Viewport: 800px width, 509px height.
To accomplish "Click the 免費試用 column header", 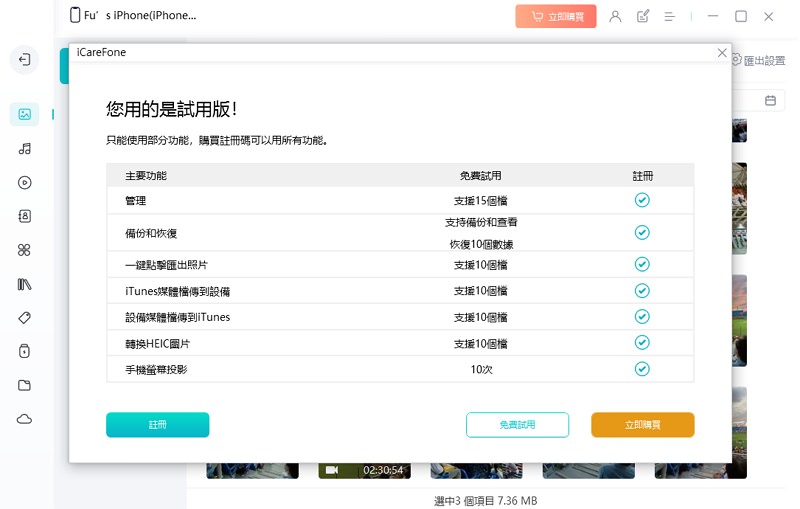I will click(481, 176).
